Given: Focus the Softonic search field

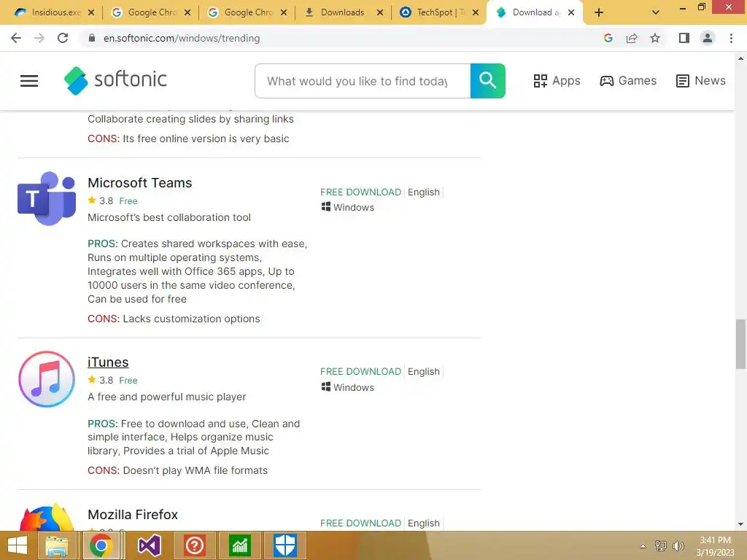Looking at the screenshot, I should (x=363, y=81).
